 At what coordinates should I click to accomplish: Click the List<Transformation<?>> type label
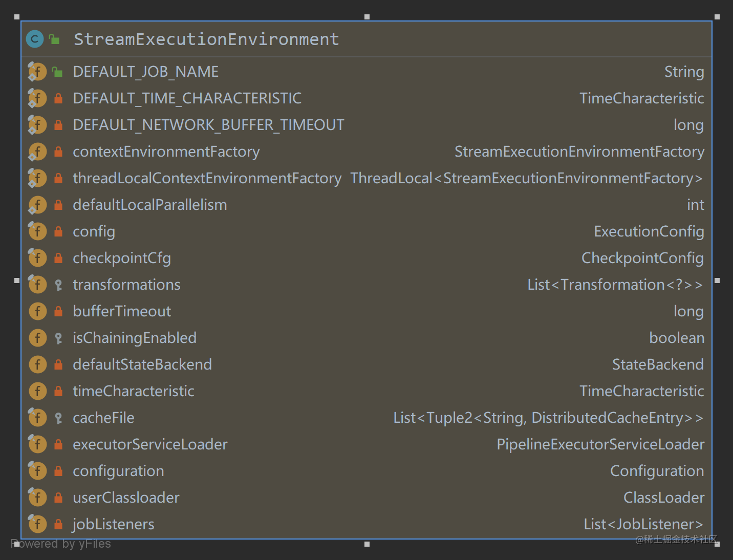click(615, 285)
